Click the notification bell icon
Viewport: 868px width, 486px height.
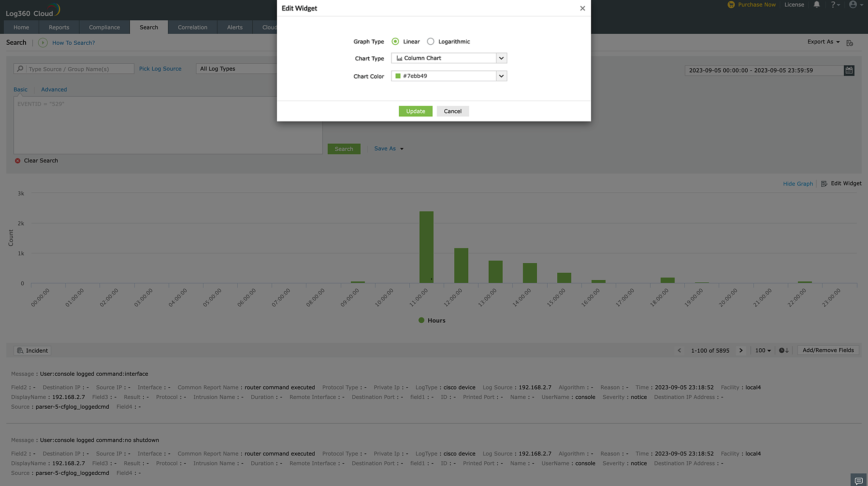pos(816,5)
